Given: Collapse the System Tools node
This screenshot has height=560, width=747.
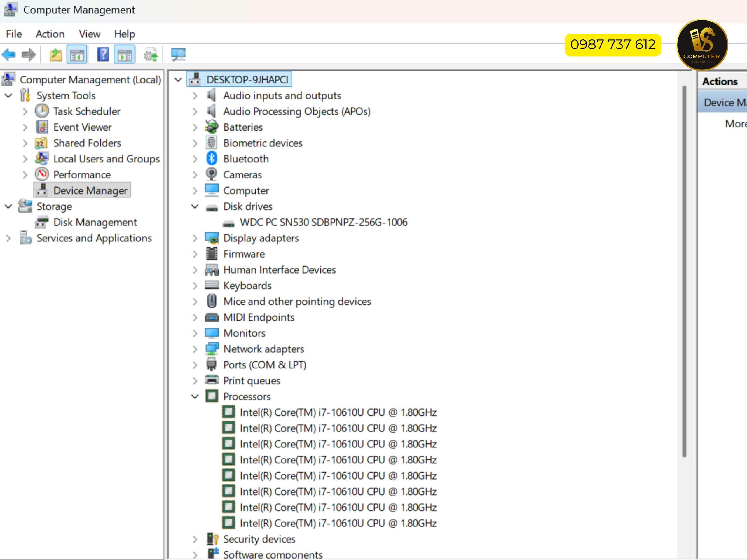Looking at the screenshot, I should 8,96.
